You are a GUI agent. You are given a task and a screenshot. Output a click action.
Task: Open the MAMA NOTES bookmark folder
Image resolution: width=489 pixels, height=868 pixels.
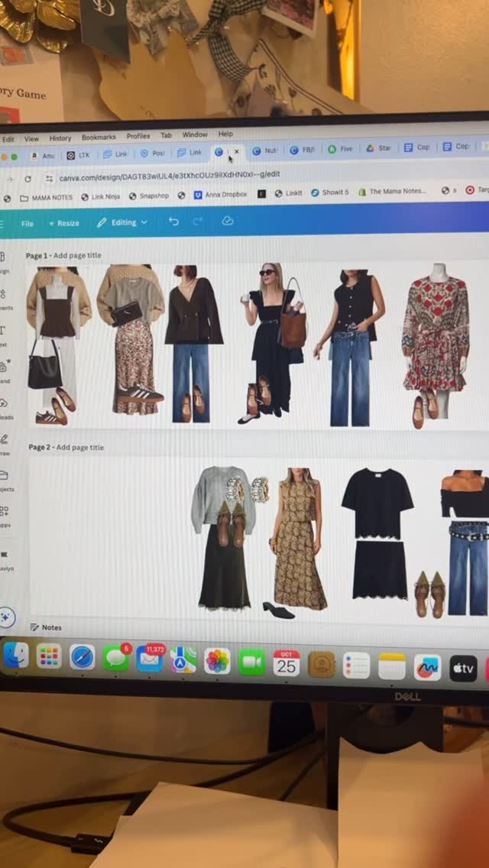coord(47,197)
